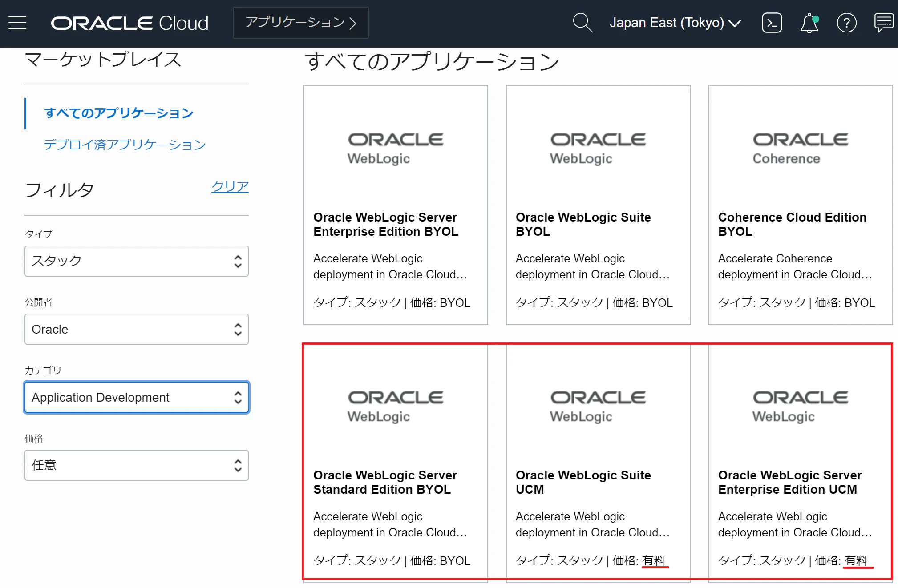Expand the Japan East (Tokyo) region selector

(675, 23)
